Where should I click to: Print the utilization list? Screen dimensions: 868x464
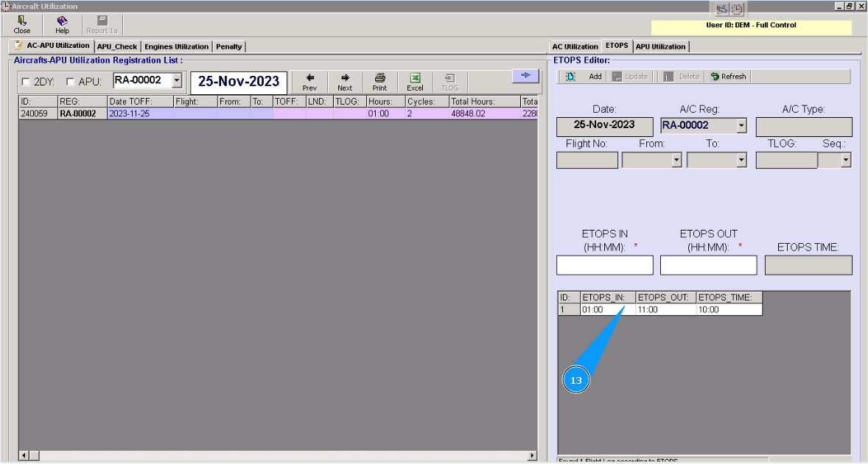pos(379,82)
